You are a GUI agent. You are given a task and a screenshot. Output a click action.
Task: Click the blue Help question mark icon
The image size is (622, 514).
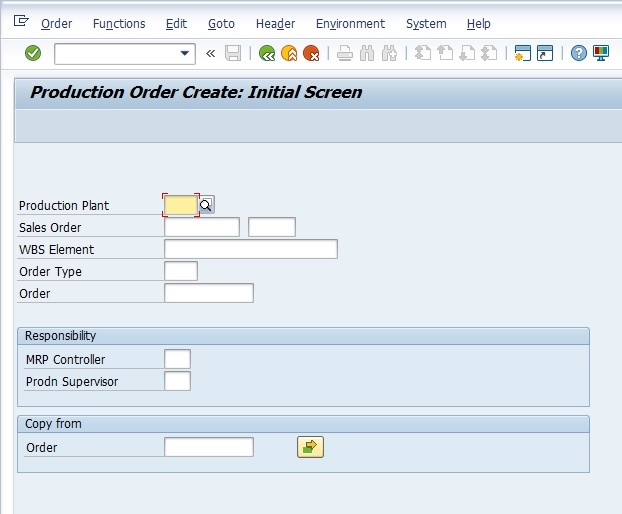click(x=579, y=53)
